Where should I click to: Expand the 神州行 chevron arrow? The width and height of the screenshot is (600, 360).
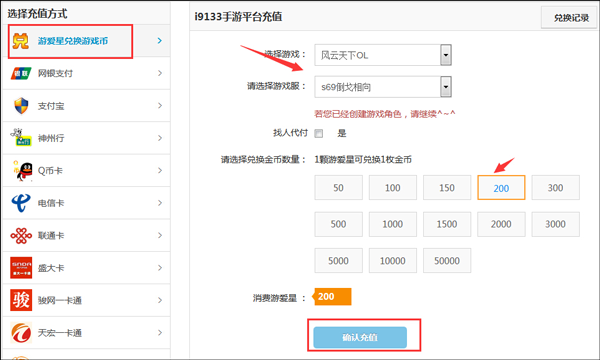click(x=160, y=138)
